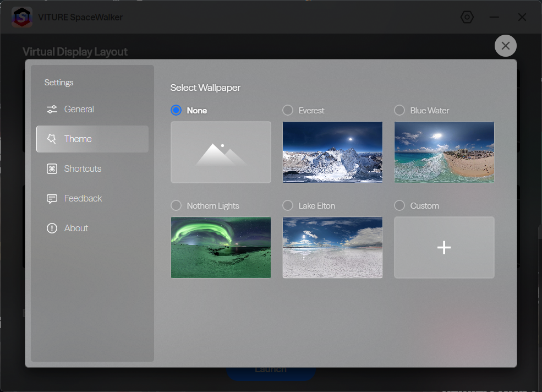
Task: Click the About exclamation icon
Action: (x=52, y=228)
